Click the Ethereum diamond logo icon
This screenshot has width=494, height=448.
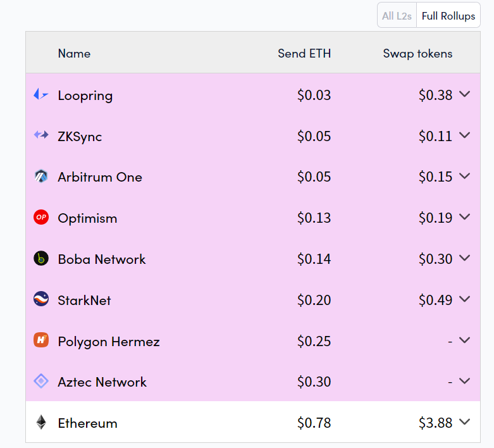click(x=41, y=422)
